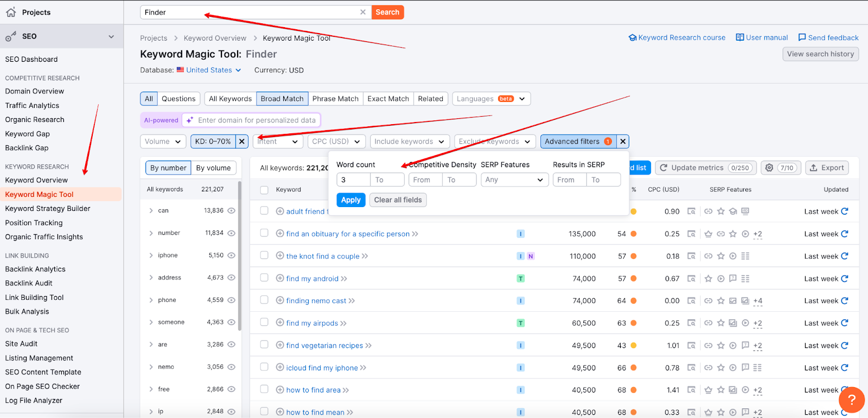Open the Languages beta dropdown
868x418 pixels.
pyautogui.click(x=492, y=99)
